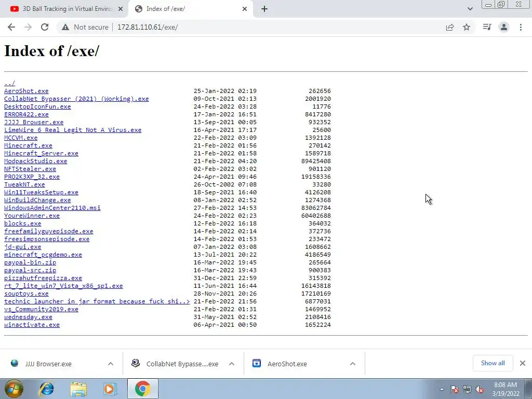Close the downloads bar
This screenshot has width=532, height=399.
point(523,363)
